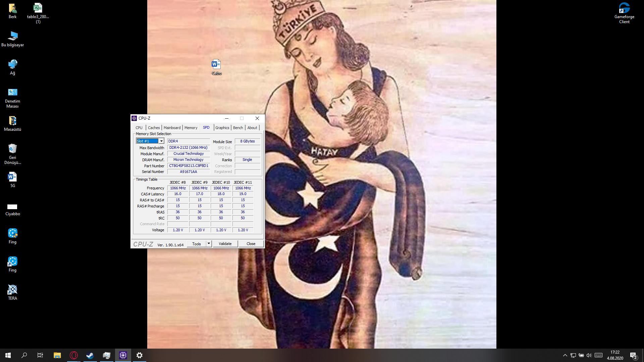Click the Steam icon in taskbar
The image size is (644, 362).
coord(90,355)
